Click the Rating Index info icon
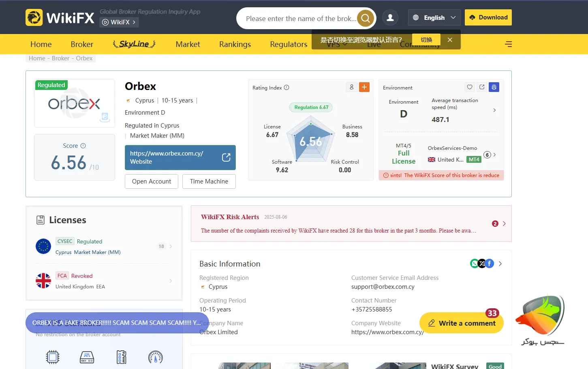This screenshot has width=588, height=369. click(x=287, y=87)
